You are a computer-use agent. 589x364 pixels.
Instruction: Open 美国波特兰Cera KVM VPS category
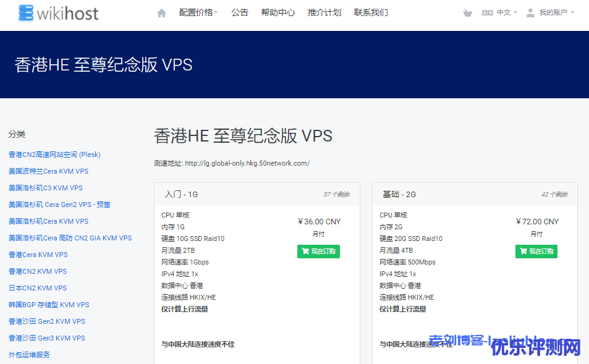point(48,171)
